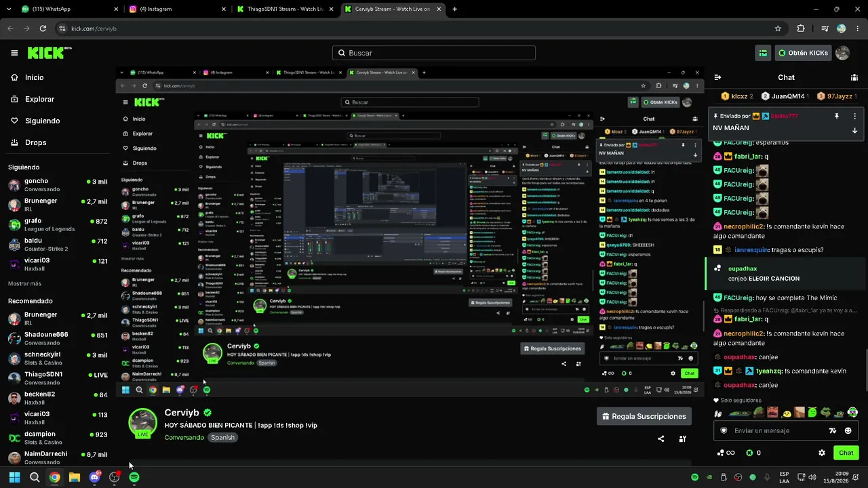The width and height of the screenshot is (868, 488).
Task: Go to the Kick home logo
Action: 50,53
